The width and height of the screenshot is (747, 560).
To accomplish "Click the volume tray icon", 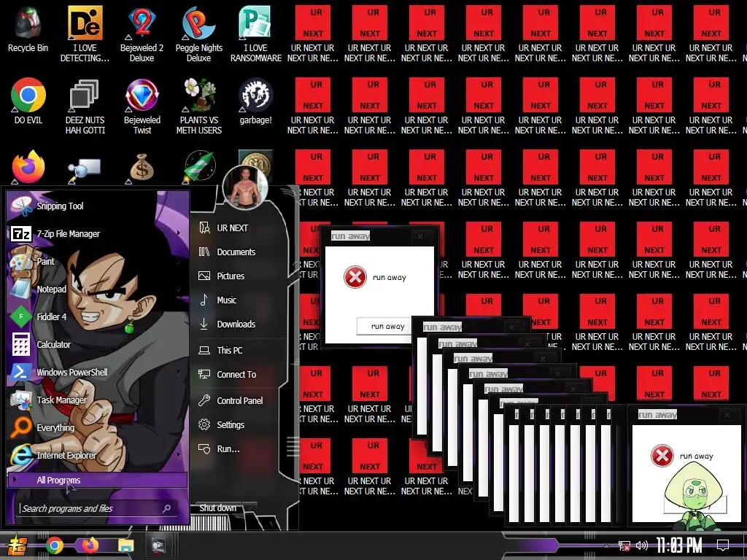I will click(642, 545).
